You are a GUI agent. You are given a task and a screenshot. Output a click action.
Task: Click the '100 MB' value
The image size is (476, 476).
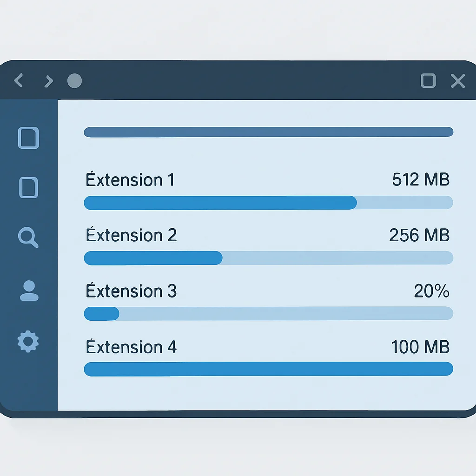coord(420,347)
